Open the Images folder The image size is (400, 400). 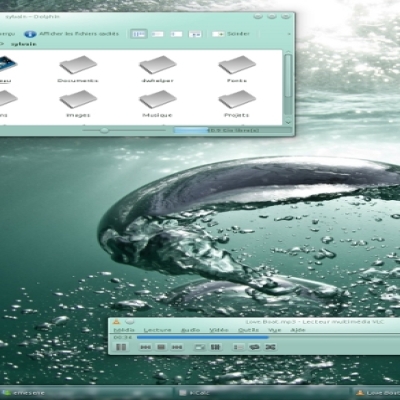pyautogui.click(x=78, y=104)
